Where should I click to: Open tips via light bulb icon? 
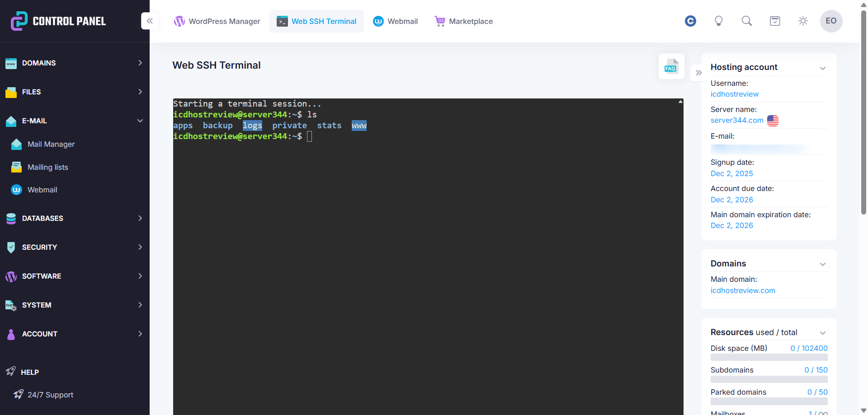pos(718,21)
